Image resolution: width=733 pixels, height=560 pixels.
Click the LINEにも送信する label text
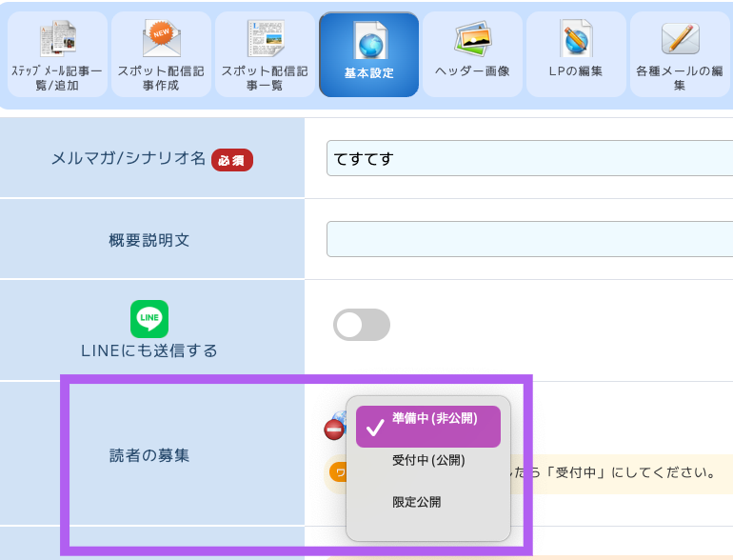(149, 350)
